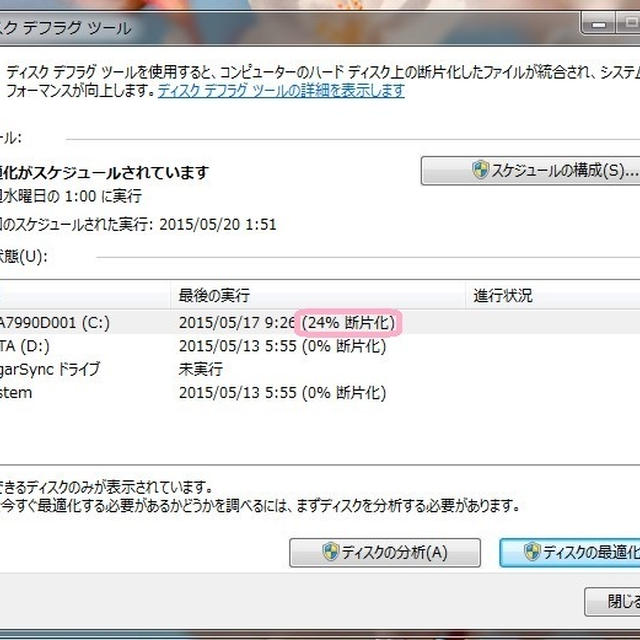Screen dimensions: 640x640
Task: Open the ディスク デフラグ ツールの詳細を表示します link
Action: [x=281, y=91]
